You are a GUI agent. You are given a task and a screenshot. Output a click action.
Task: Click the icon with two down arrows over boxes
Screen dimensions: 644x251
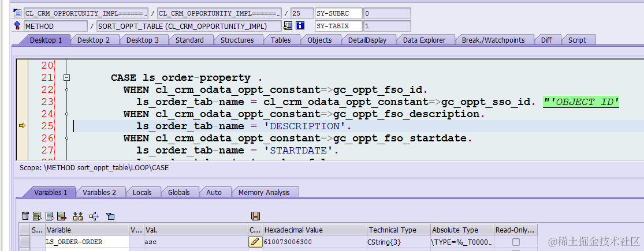[77, 216]
